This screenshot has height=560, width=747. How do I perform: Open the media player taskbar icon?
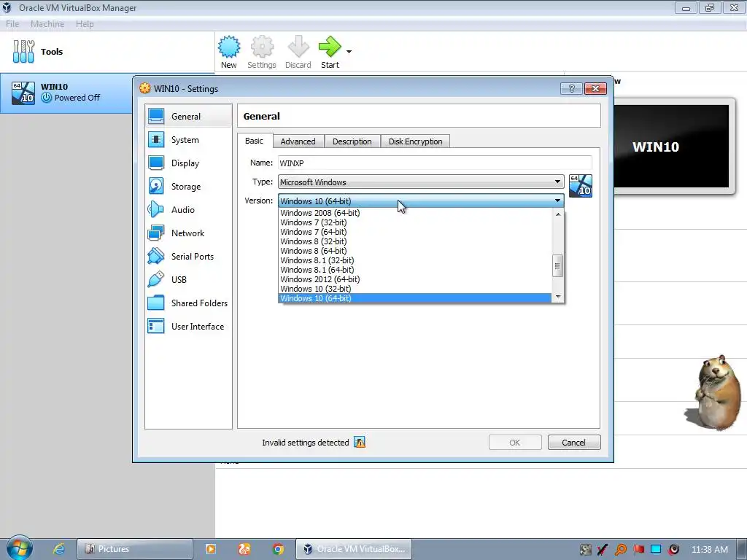tap(211, 549)
